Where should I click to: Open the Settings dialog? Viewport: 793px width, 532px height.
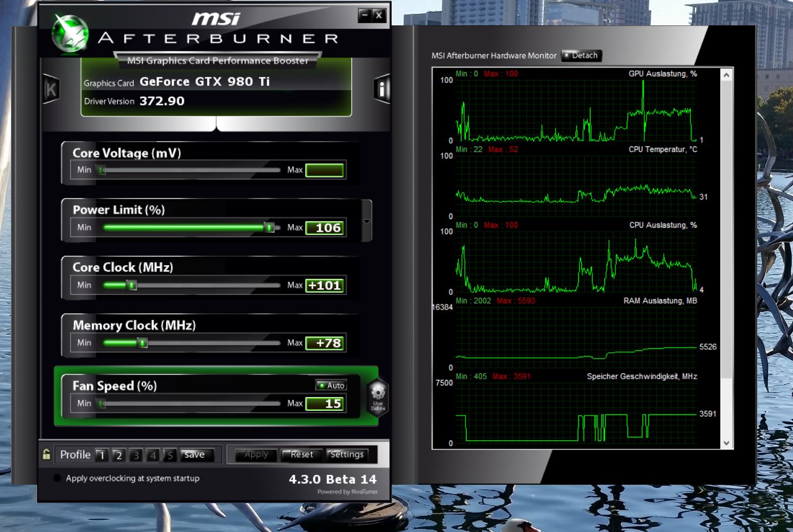[347, 455]
